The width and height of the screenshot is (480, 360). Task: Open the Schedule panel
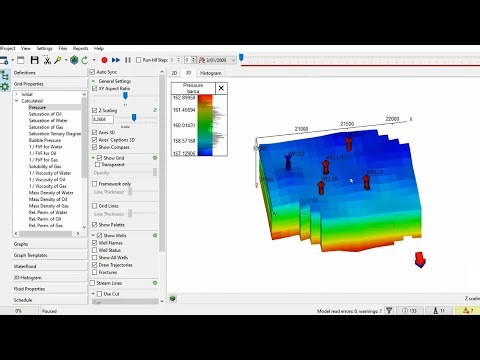[50, 300]
